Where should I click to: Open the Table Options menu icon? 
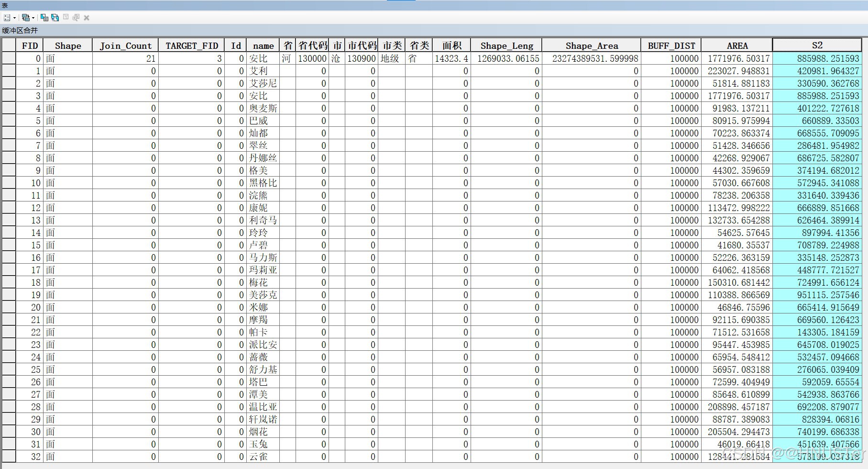7,18
